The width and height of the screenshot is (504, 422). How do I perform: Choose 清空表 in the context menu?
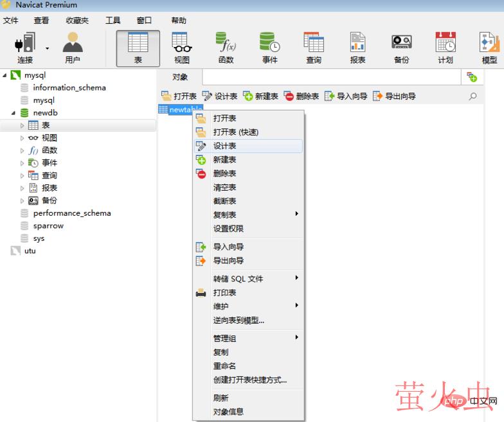[248, 188]
